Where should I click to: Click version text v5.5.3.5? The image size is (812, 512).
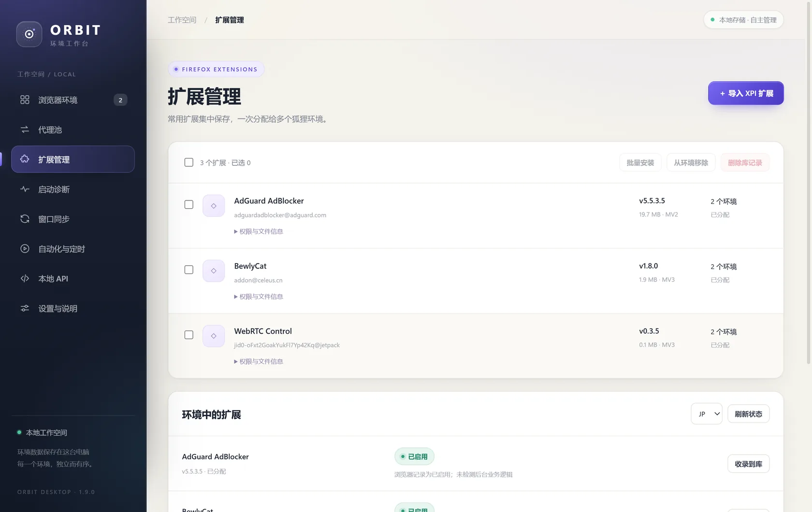pos(652,200)
